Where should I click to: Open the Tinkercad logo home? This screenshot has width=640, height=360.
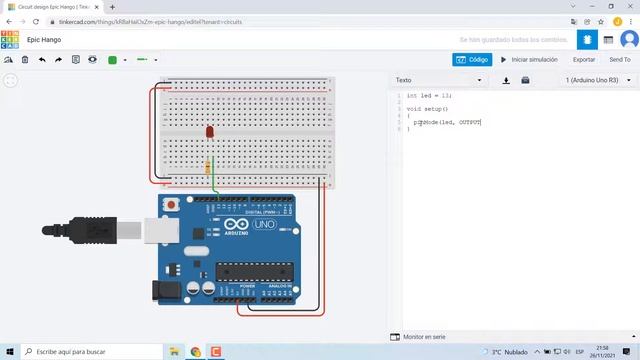[x=10, y=40]
